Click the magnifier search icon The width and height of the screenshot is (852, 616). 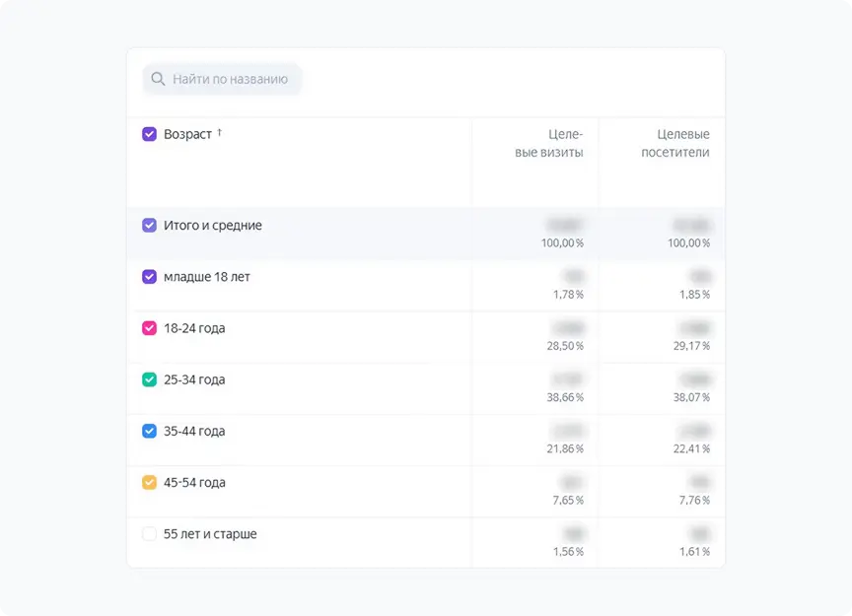[x=158, y=79]
